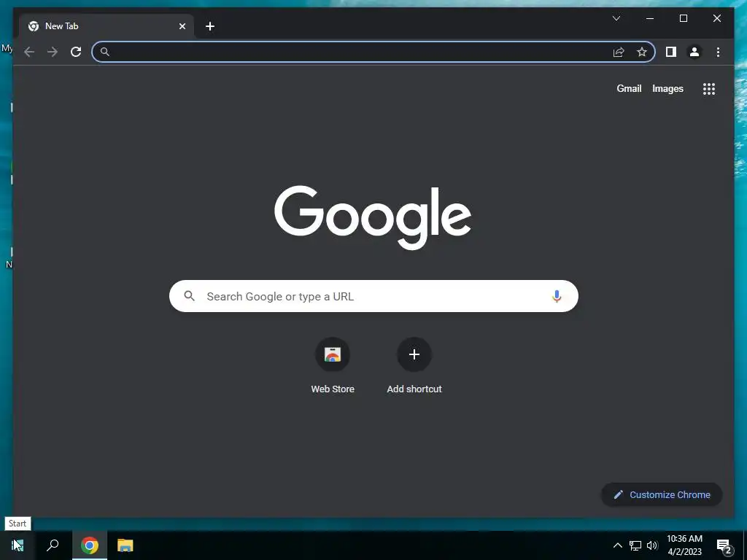Viewport: 747px width, 560px height.
Task: Bookmark this tab with the star icon
Action: 642,52
